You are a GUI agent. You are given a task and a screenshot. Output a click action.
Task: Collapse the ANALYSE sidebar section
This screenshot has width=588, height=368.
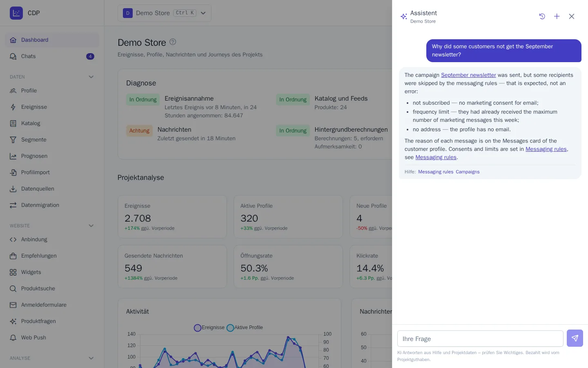[x=91, y=358]
